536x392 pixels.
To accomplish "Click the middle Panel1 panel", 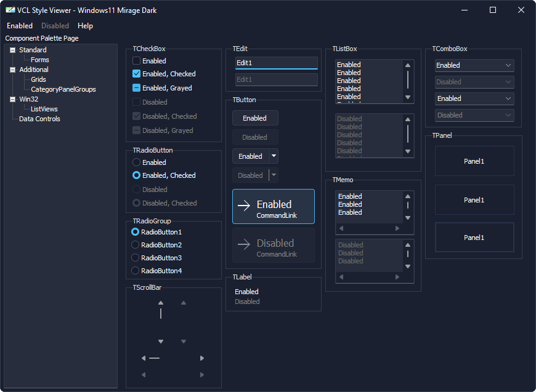I will (x=474, y=200).
